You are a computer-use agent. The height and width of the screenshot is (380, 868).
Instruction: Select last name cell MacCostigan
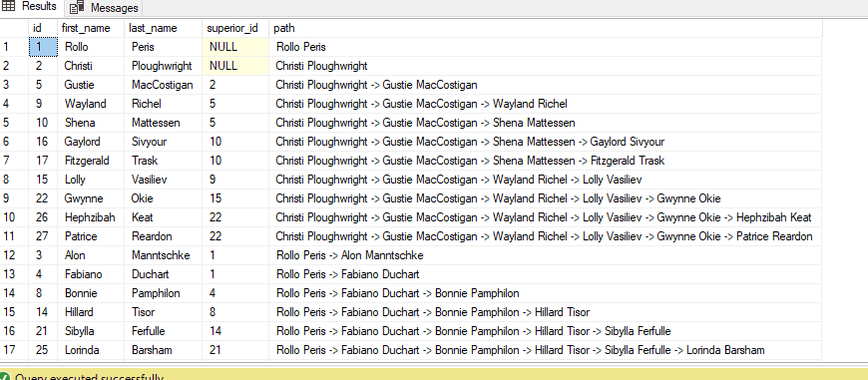tap(164, 85)
